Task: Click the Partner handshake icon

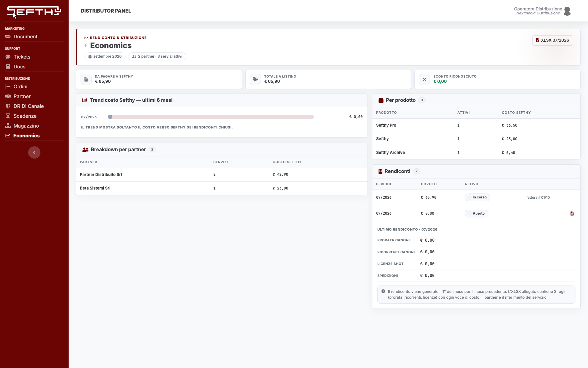Action: (8, 97)
